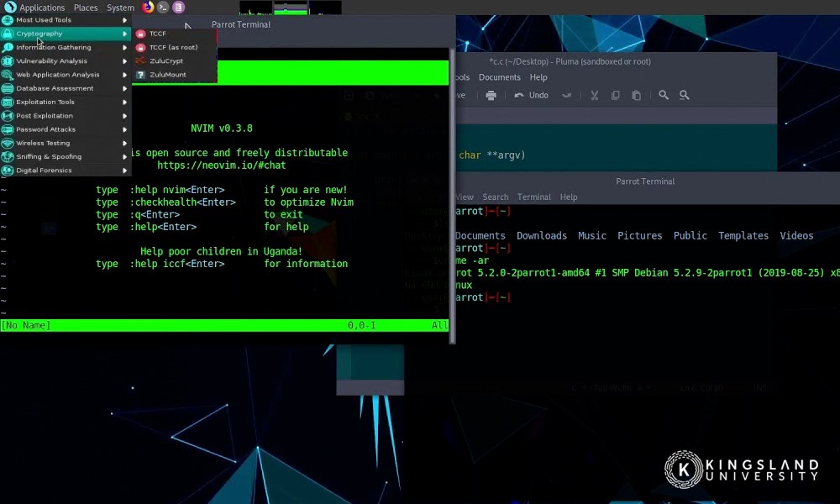Click the Exploitation Tools category icon
Image resolution: width=840 pixels, height=504 pixels.
coord(8,102)
